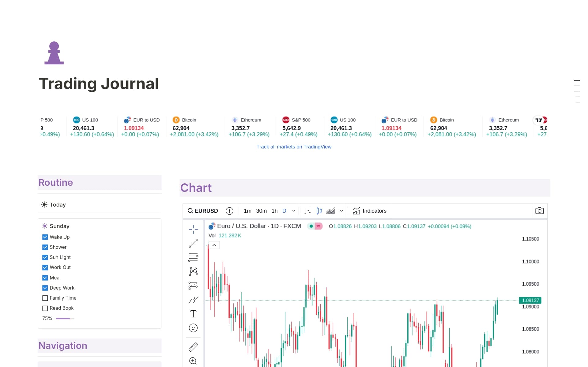The width and height of the screenshot is (588, 367).
Task: Uncheck the Wake Up routine item
Action: click(x=45, y=237)
